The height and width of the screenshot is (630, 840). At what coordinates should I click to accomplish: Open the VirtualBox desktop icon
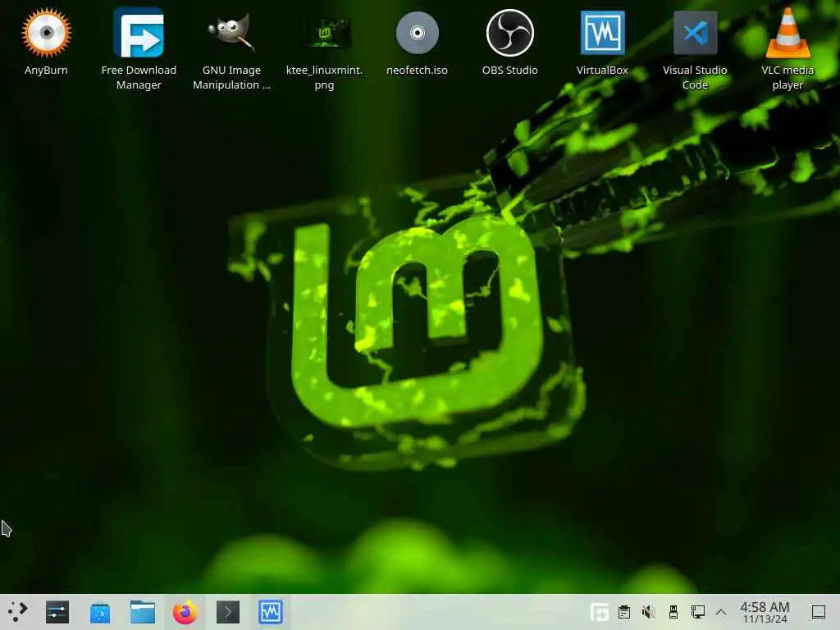[x=602, y=33]
